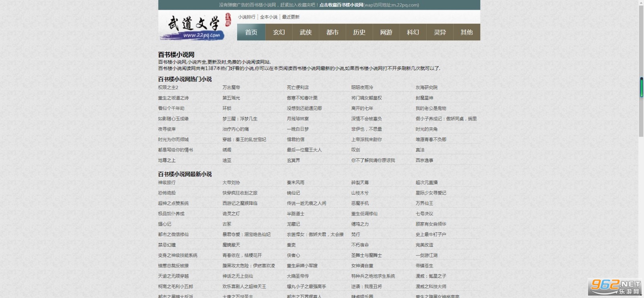The width and height of the screenshot is (644, 298).
Task: Open the novel 秦末风雨
Action: (x=296, y=182)
